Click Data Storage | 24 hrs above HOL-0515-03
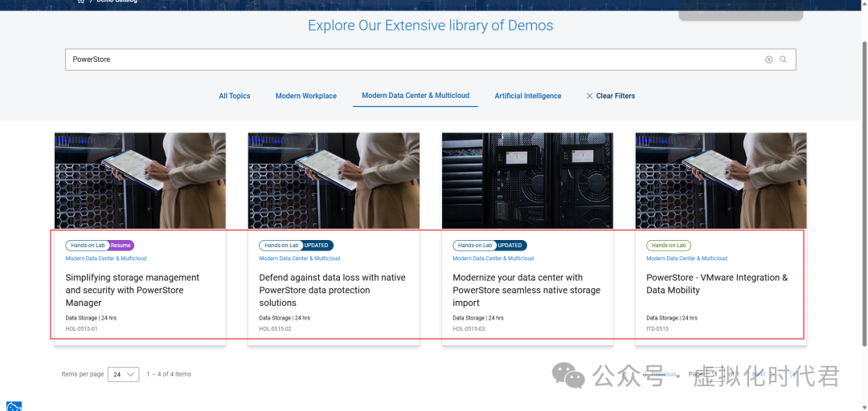Screen dimensions: 868x411 [x=478, y=318]
